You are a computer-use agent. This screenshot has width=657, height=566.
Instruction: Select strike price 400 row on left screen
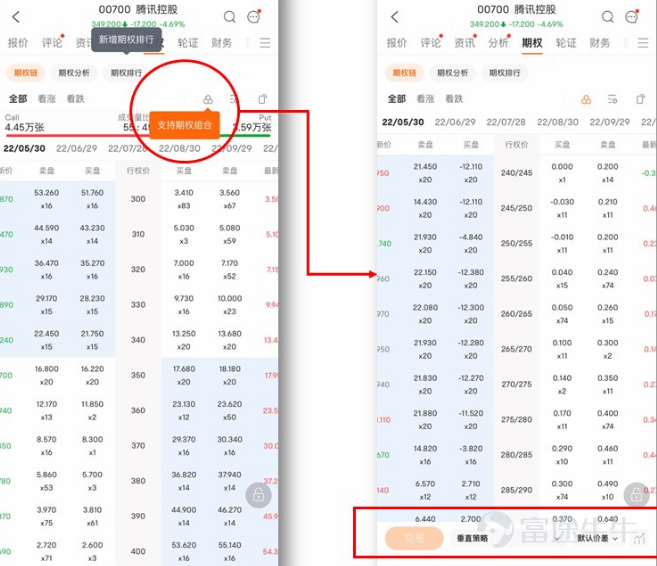click(x=138, y=551)
